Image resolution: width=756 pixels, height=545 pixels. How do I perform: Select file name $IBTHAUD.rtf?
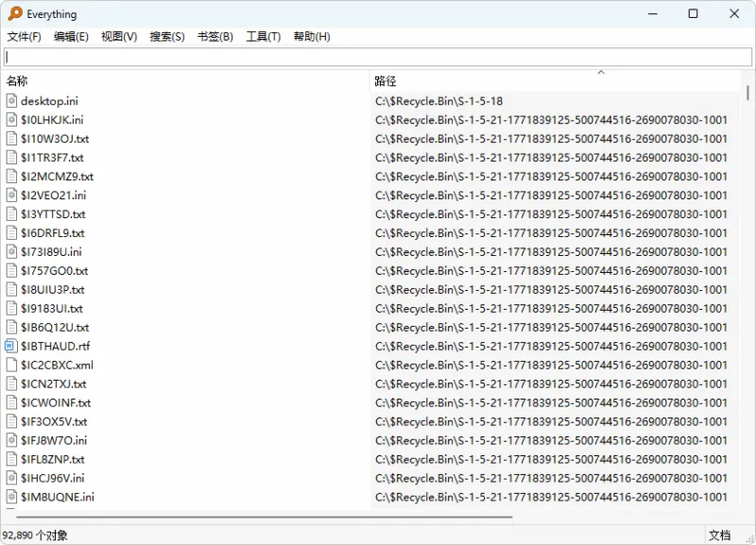tap(56, 346)
